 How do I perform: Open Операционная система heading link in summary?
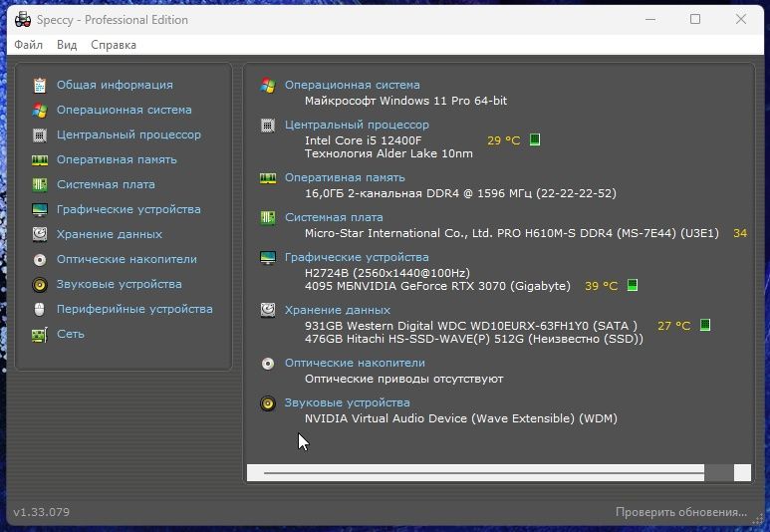pyautogui.click(x=353, y=85)
